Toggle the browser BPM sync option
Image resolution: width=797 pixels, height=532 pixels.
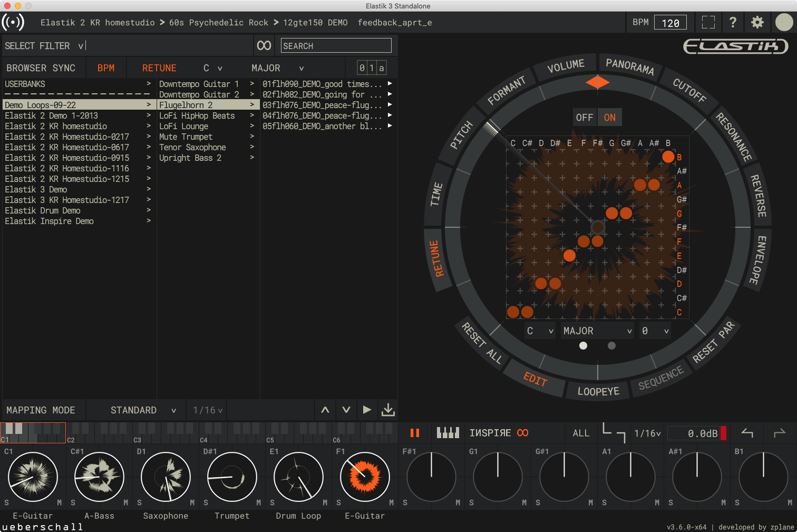pyautogui.click(x=106, y=68)
